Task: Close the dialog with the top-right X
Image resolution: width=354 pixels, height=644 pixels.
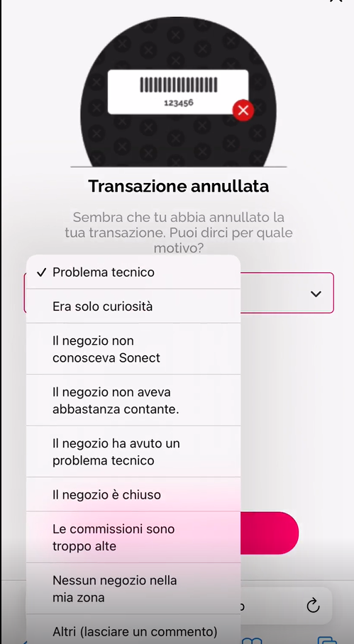Action: [336, 1]
